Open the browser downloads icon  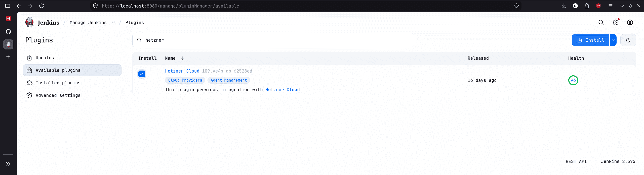tap(564, 6)
